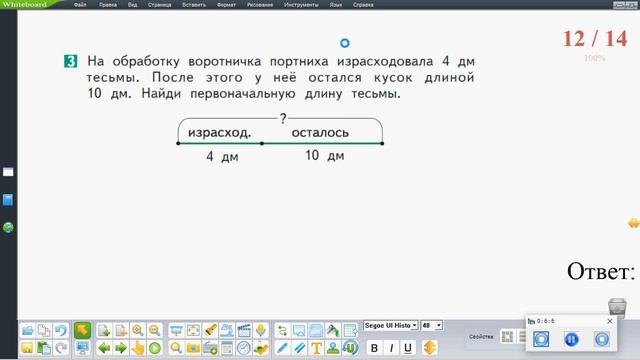
Task: Select the green stamp tool
Action: (x=333, y=348)
